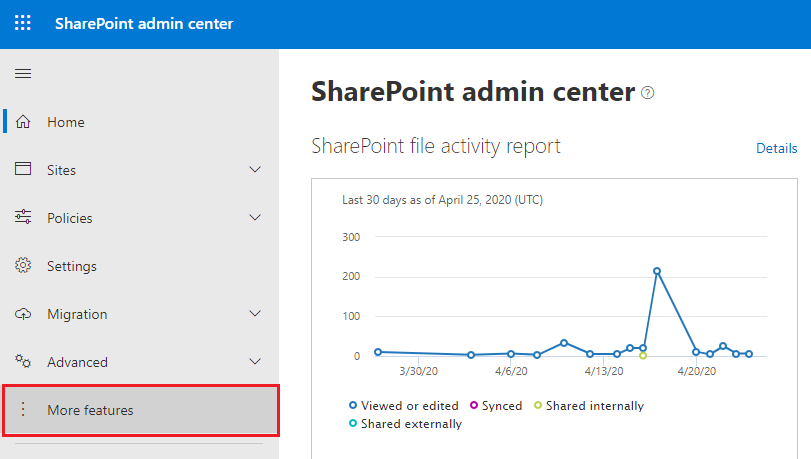Open Settings in the left navigation
The height and width of the screenshot is (459, 811).
coord(141,266)
